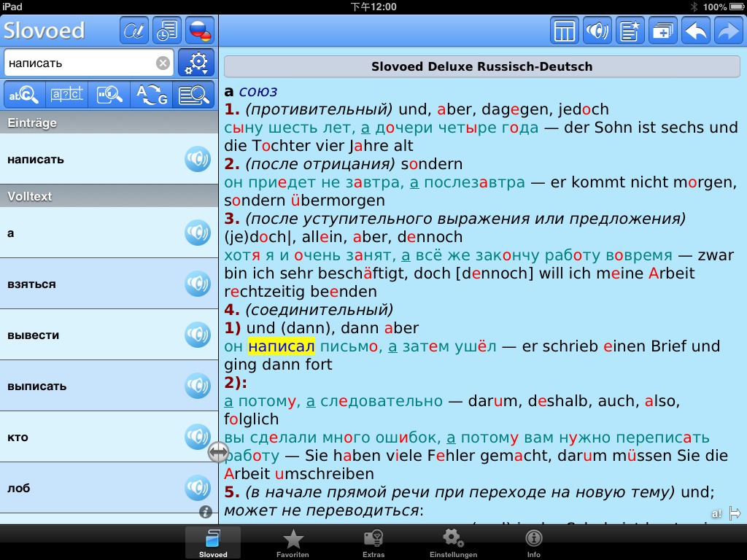Open the вывести full-text result

pos(109,335)
